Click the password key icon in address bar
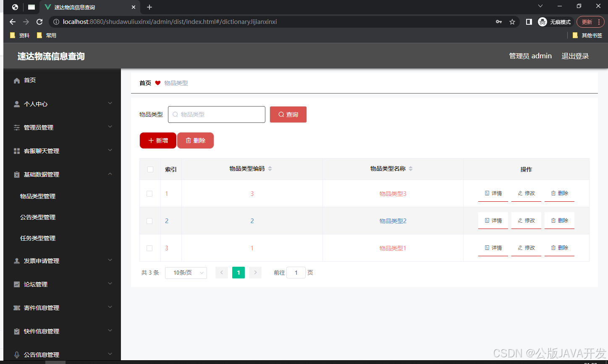Image resolution: width=608 pixels, height=364 pixels. 499,22
